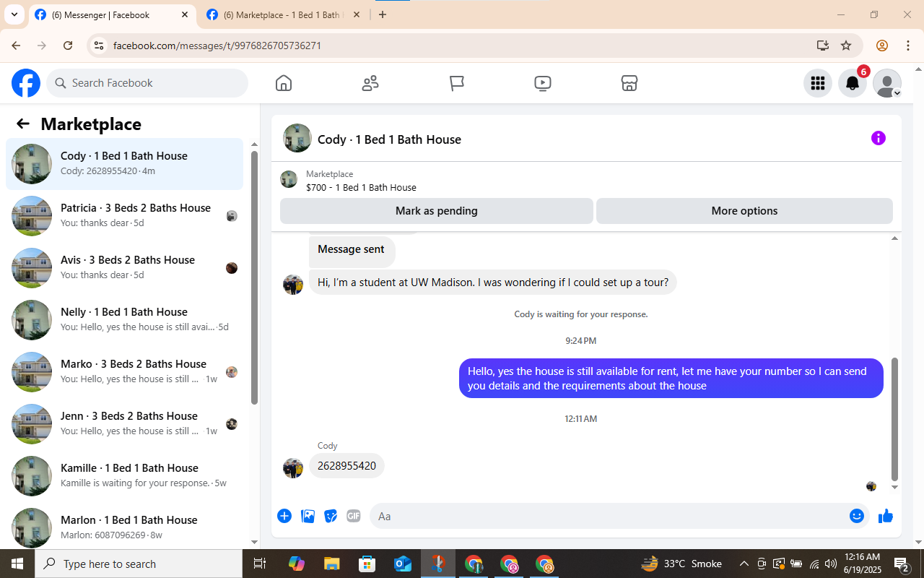Bookmark this page with star icon
This screenshot has height=578, width=924.
tap(846, 46)
